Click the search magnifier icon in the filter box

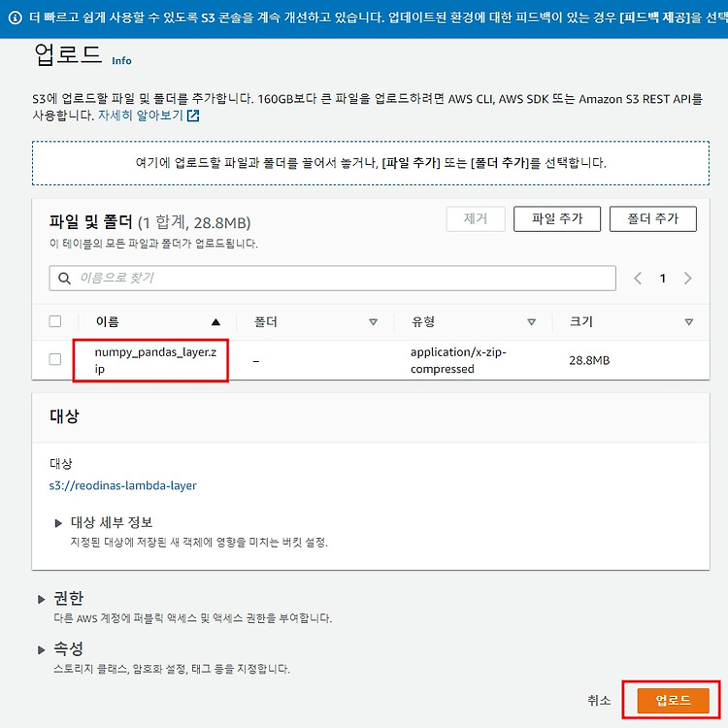pos(64,279)
